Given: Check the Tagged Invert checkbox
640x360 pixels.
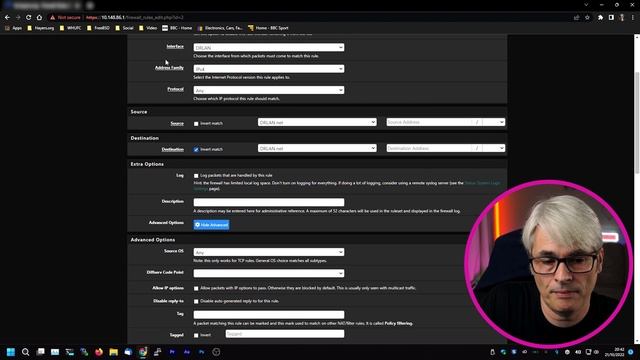Looking at the screenshot, I should [196, 336].
